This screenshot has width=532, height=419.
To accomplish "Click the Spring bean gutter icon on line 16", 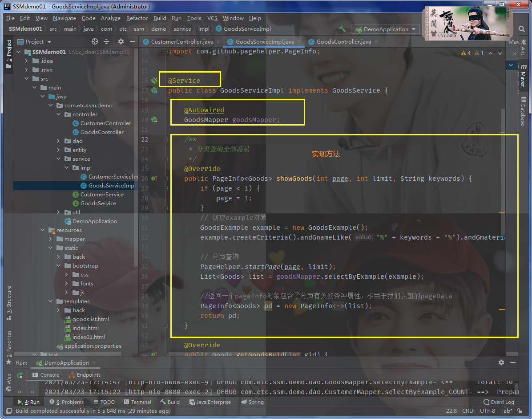I will pos(154,81).
